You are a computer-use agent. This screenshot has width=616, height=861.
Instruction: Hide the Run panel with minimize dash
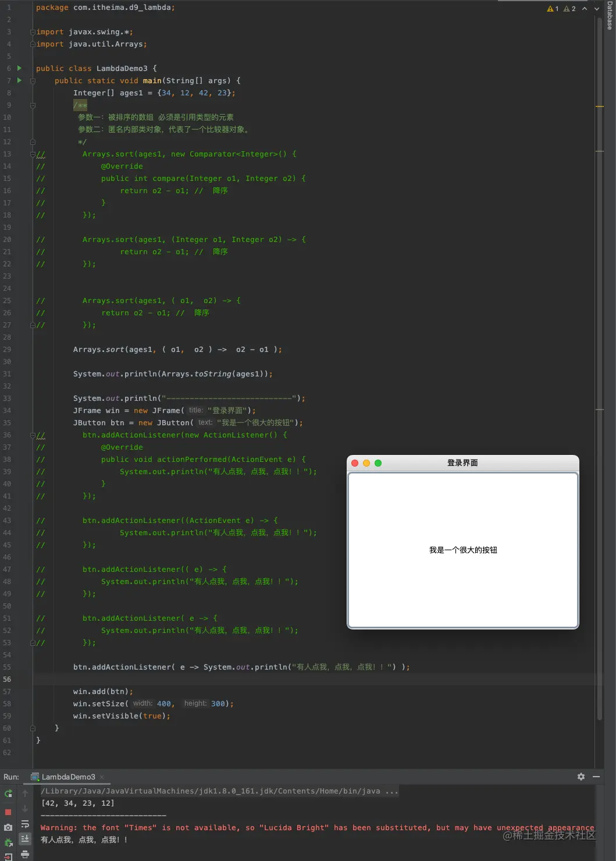[596, 777]
